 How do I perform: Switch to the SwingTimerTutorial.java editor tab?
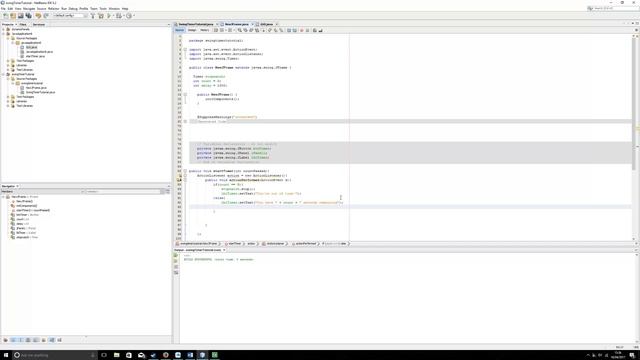coord(196,24)
